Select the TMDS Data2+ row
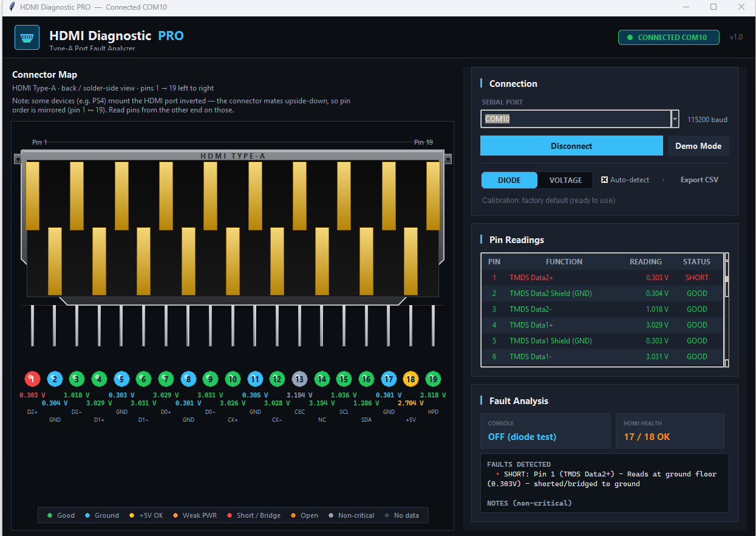The image size is (756, 536). pos(602,278)
